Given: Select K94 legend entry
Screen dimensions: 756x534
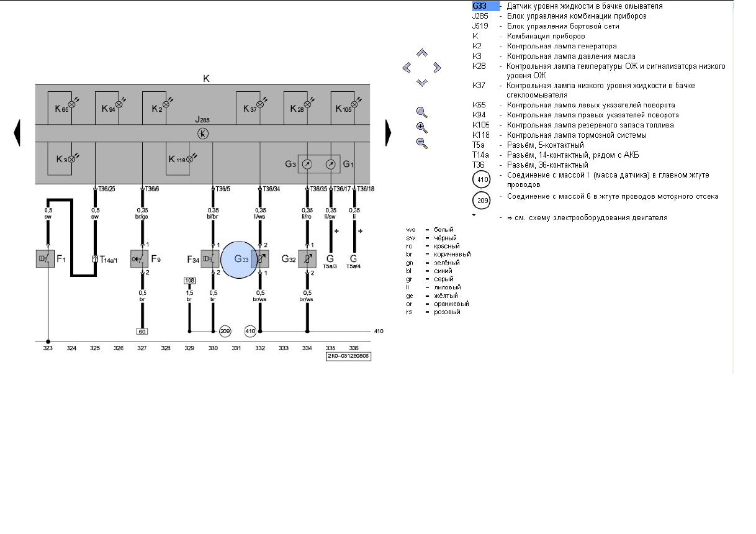Looking at the screenshot, I should coord(575,115).
